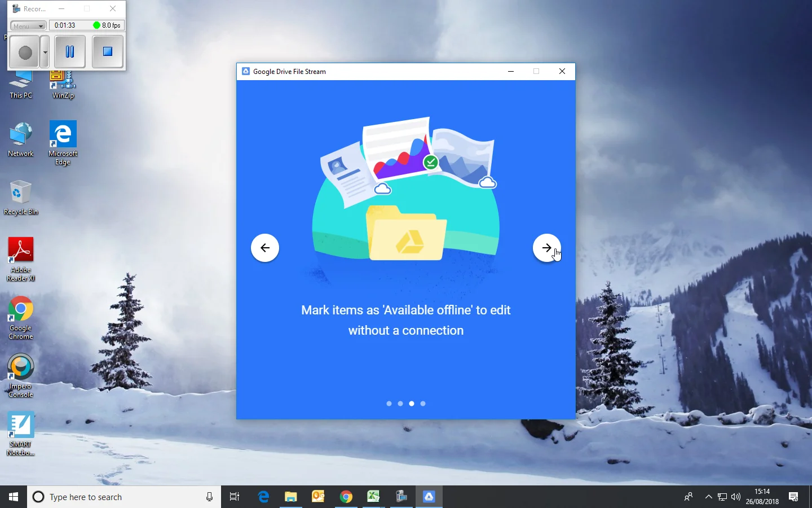Select the first page indicator dot
This screenshot has height=508, width=812.
[389, 404]
